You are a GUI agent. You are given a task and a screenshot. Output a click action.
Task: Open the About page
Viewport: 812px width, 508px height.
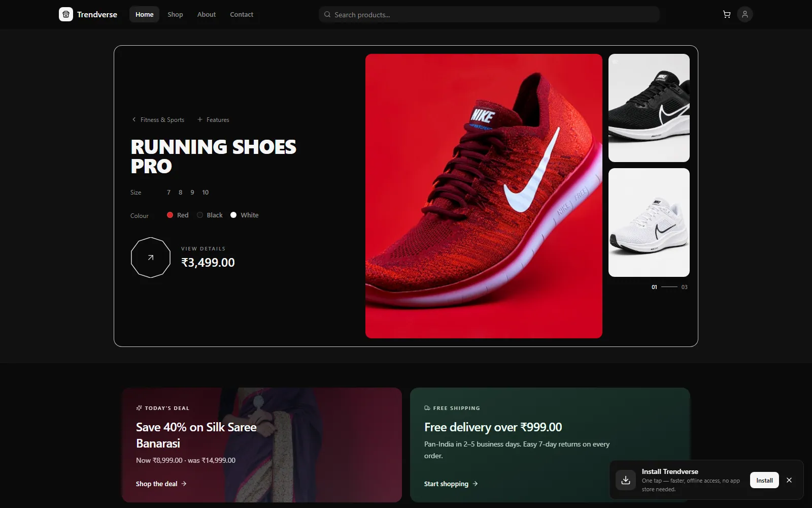coord(207,14)
